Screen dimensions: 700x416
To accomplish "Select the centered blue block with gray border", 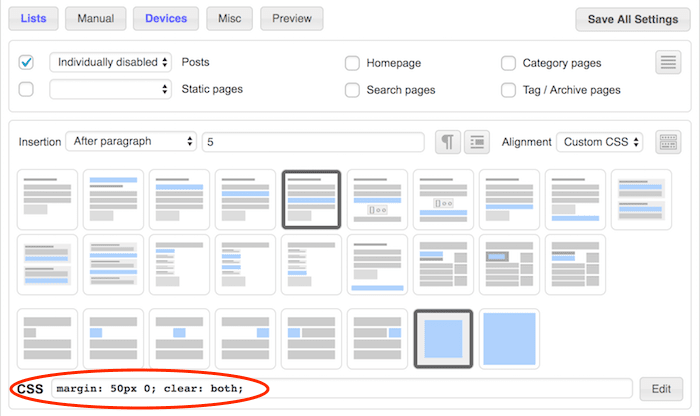I will click(443, 338).
